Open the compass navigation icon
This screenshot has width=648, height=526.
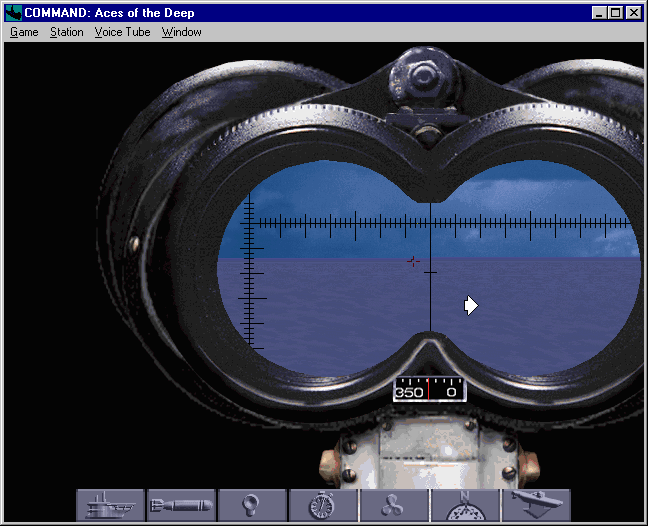[465, 505]
